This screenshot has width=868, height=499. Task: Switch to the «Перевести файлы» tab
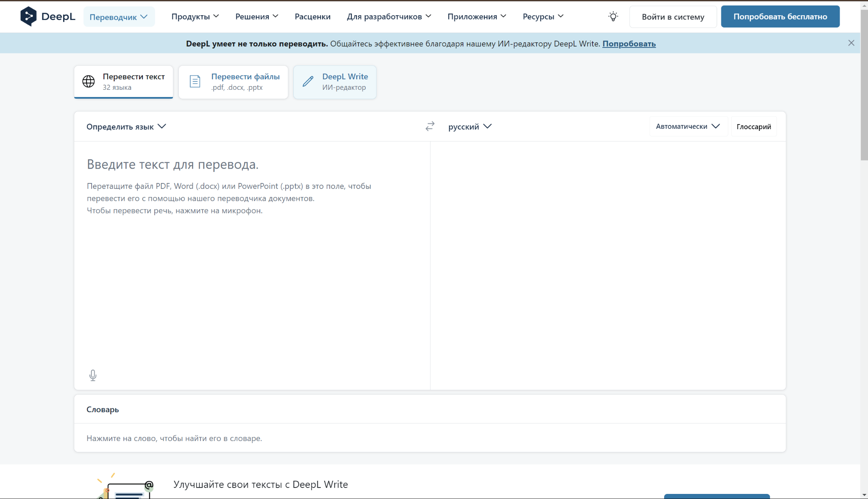(x=233, y=82)
